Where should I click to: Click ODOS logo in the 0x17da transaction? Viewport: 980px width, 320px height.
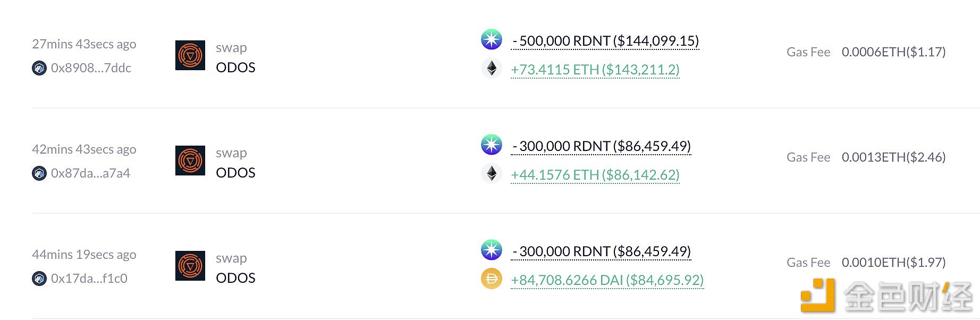click(x=190, y=266)
